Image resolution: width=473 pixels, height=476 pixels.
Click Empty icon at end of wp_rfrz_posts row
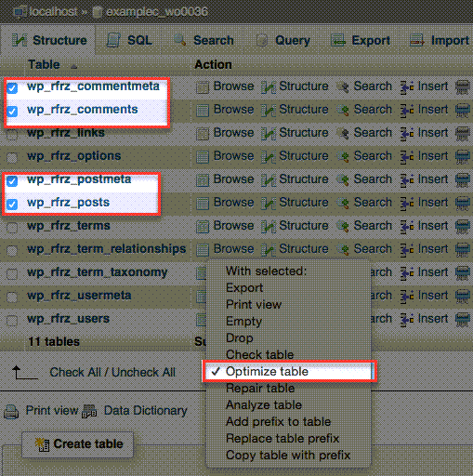463,204
